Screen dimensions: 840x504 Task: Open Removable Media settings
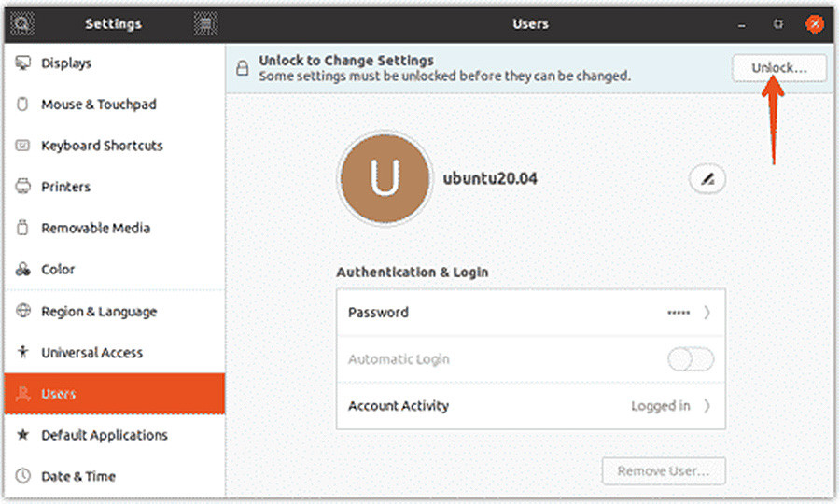pyautogui.click(x=95, y=228)
